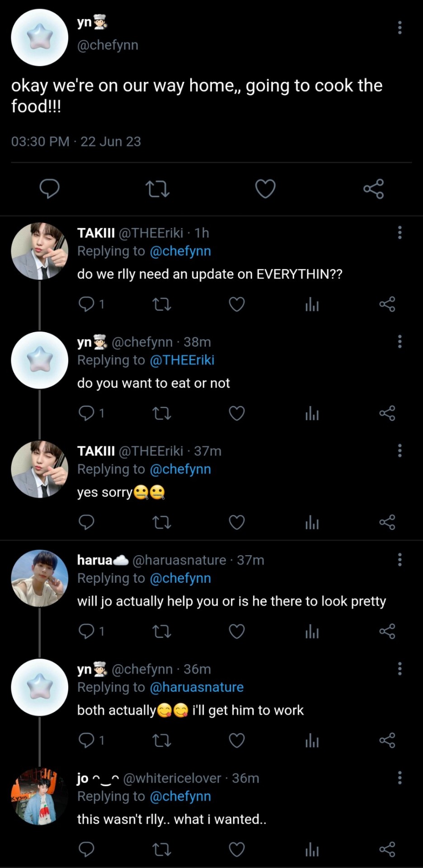Retweet the main chefynn tweet
This screenshot has height=868, width=423.
coord(157,189)
